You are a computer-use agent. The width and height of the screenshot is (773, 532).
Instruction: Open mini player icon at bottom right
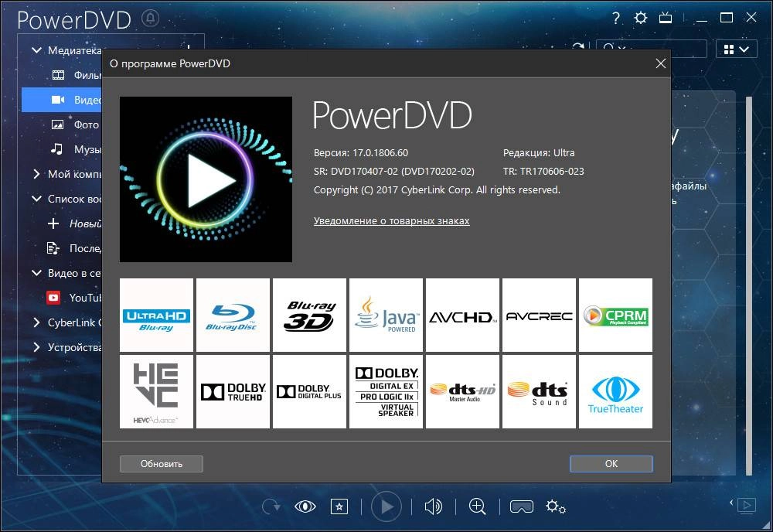tap(747, 506)
